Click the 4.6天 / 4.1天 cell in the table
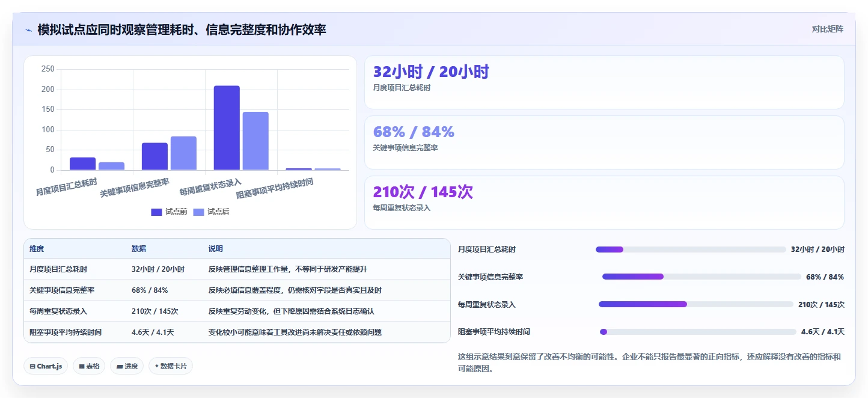 tap(153, 332)
